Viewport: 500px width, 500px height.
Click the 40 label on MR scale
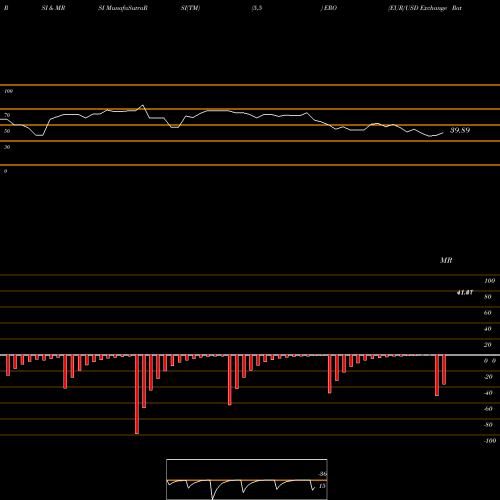pyautogui.click(x=488, y=329)
